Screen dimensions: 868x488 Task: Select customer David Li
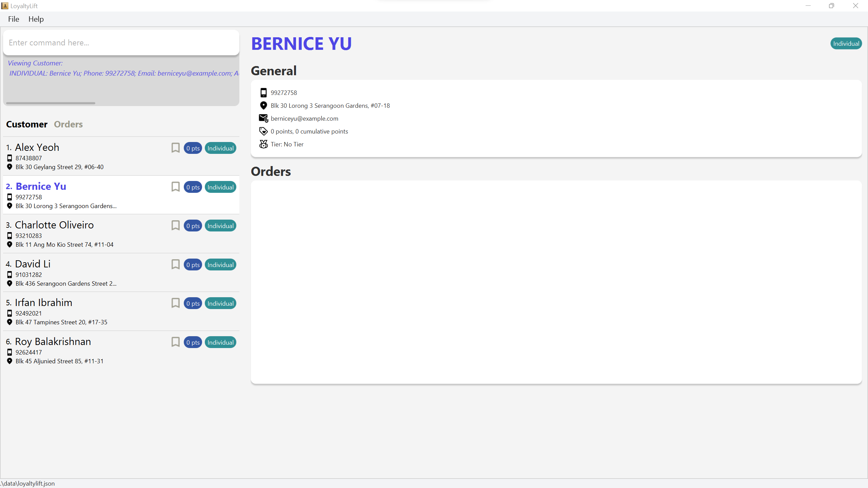point(121,273)
